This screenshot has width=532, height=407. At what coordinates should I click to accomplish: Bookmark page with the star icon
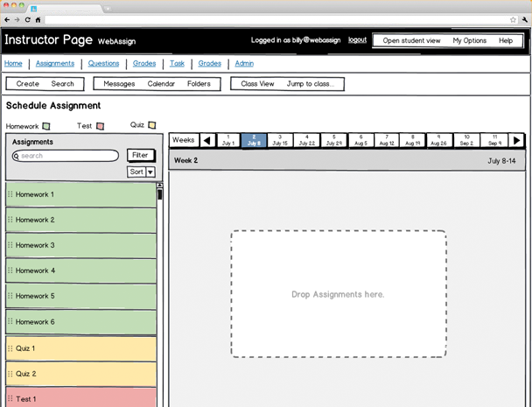513,19
